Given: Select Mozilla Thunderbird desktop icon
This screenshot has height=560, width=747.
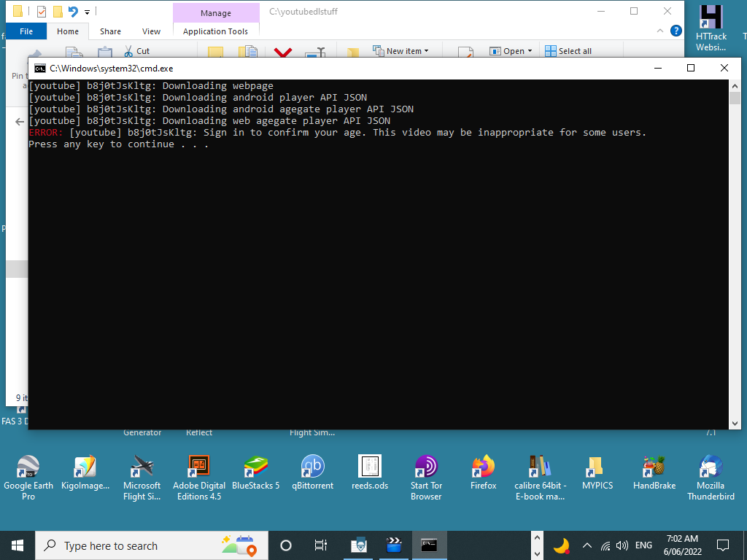Looking at the screenshot, I should tap(711, 477).
